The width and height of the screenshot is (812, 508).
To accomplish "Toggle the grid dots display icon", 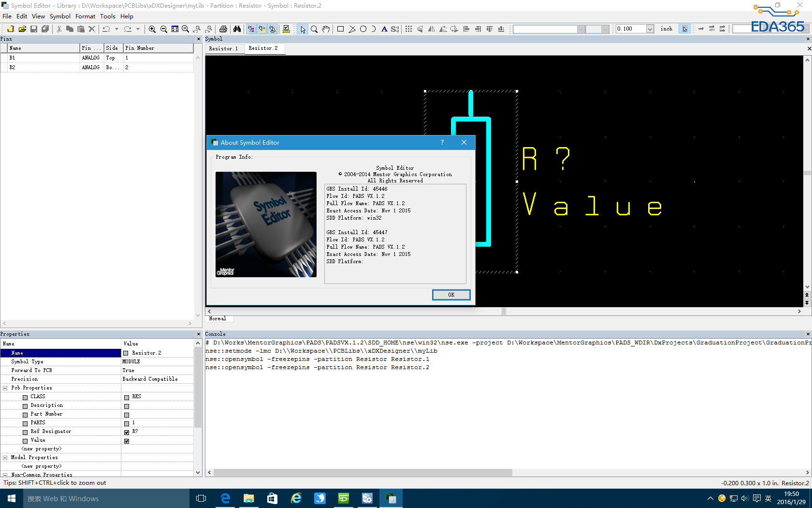I will (x=408, y=29).
